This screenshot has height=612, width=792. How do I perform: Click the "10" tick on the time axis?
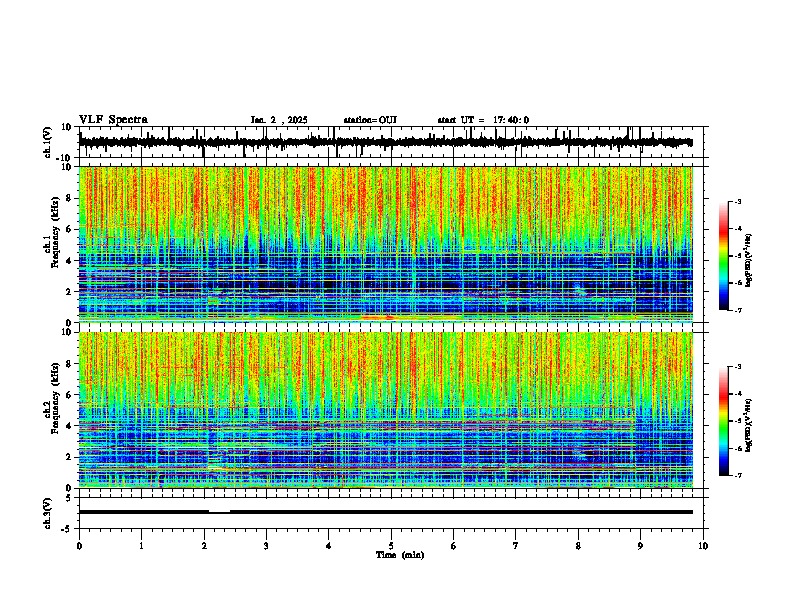703,546
